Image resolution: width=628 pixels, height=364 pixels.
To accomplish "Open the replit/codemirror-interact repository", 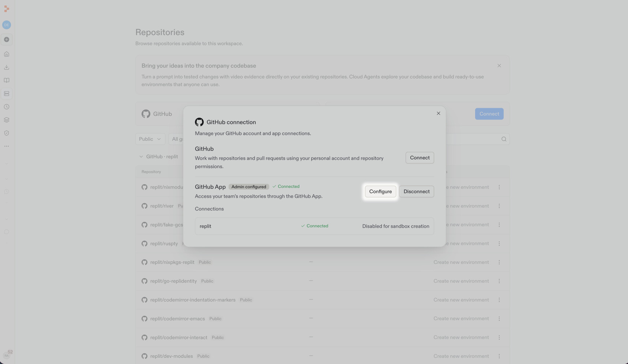I will (x=178, y=337).
